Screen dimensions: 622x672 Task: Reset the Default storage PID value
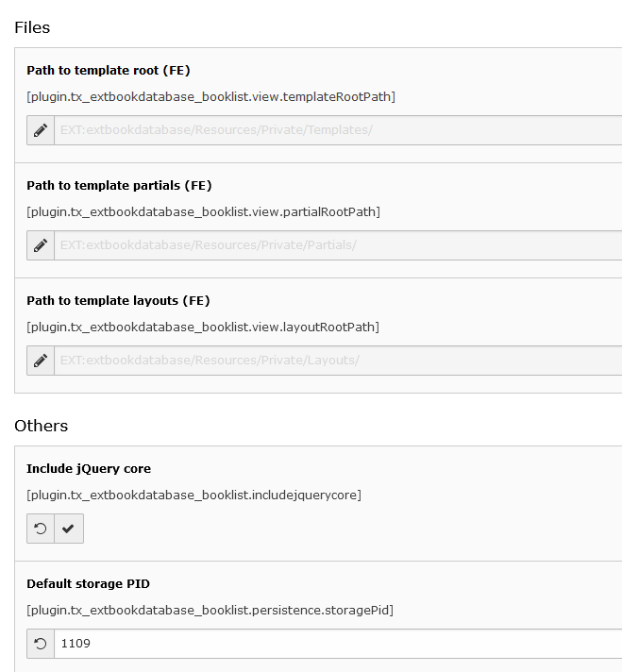click(41, 644)
